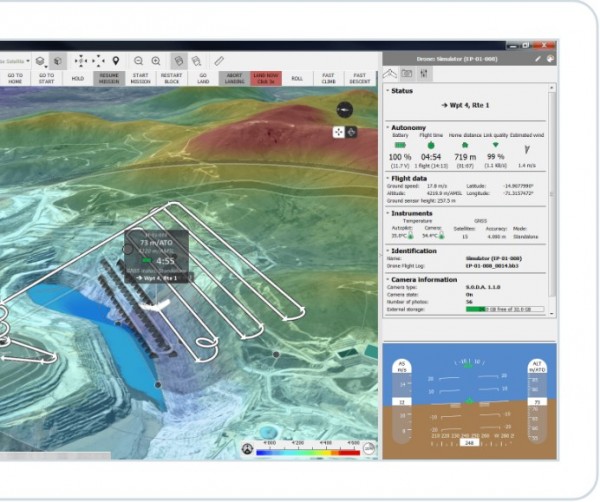Click the RESUME MISSION button
This screenshot has height=502, width=600.
(109, 78)
